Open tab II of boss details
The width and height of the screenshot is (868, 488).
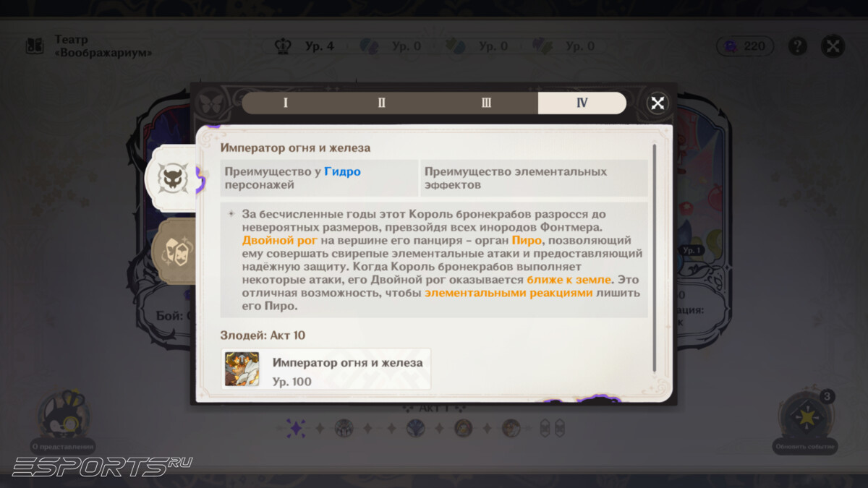click(x=382, y=103)
